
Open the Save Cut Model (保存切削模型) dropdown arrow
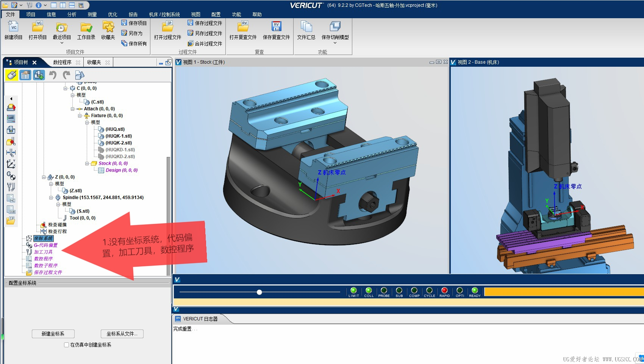coord(335,43)
